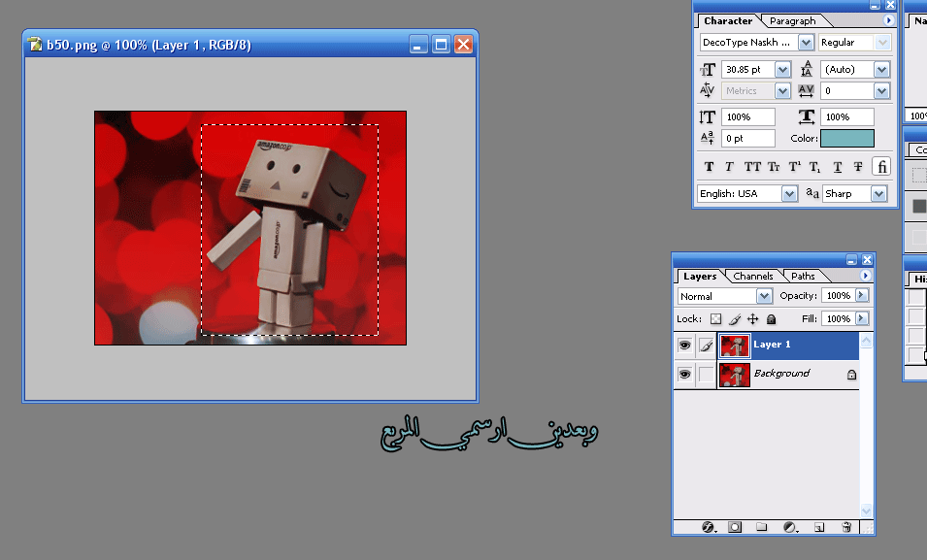Viewport: 927px width, 560px height.
Task: Create a new layer group with folder icon
Action: [x=762, y=527]
